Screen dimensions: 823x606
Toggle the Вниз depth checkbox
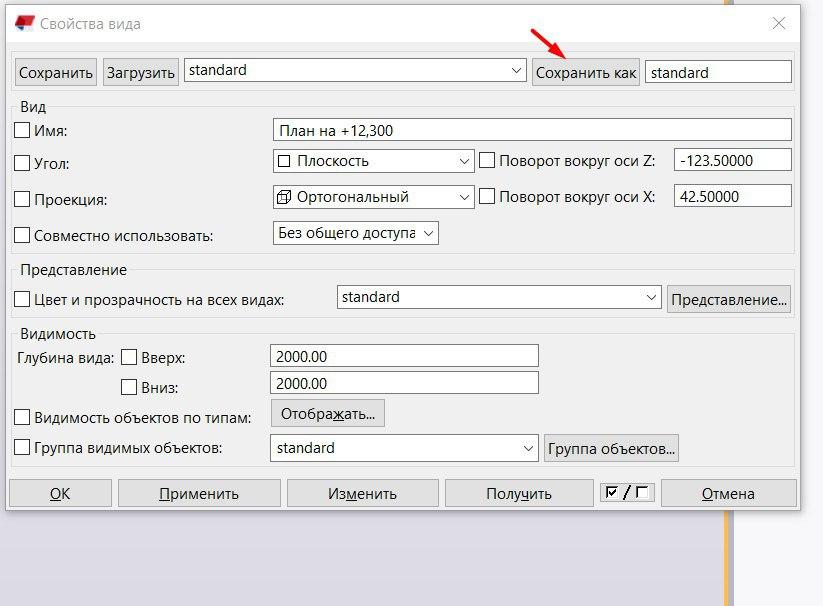pyautogui.click(x=129, y=387)
